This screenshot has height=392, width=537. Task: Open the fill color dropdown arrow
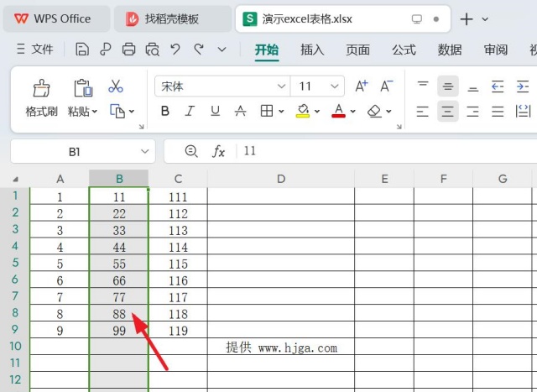[317, 112]
